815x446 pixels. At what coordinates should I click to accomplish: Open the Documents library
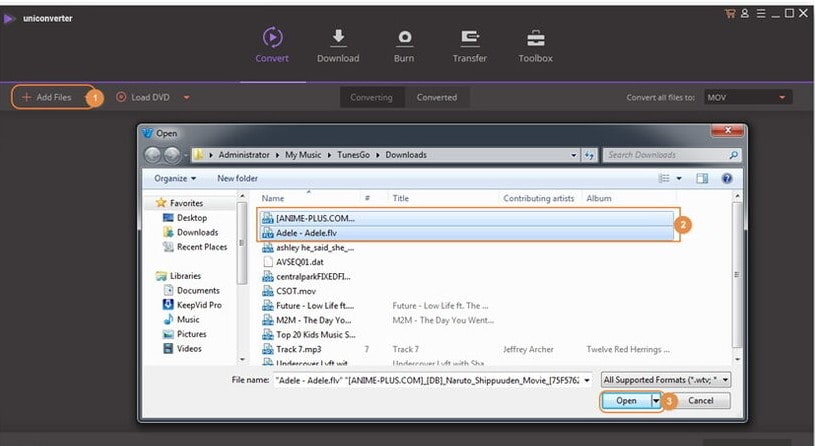tap(191, 291)
